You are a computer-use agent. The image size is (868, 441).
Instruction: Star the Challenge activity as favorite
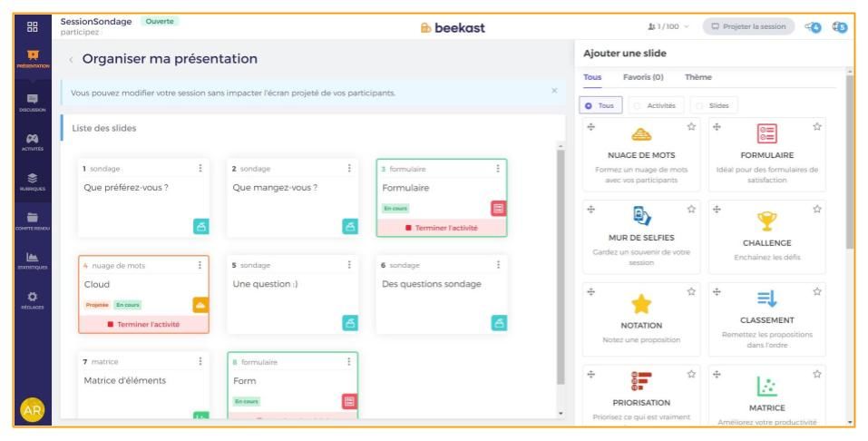click(x=819, y=210)
